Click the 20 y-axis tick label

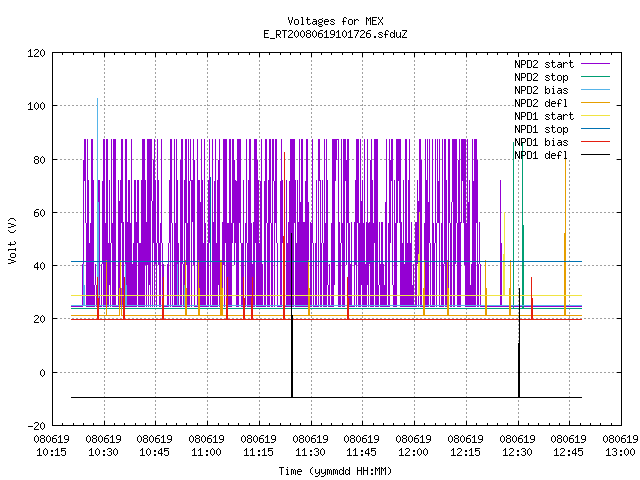(39, 319)
